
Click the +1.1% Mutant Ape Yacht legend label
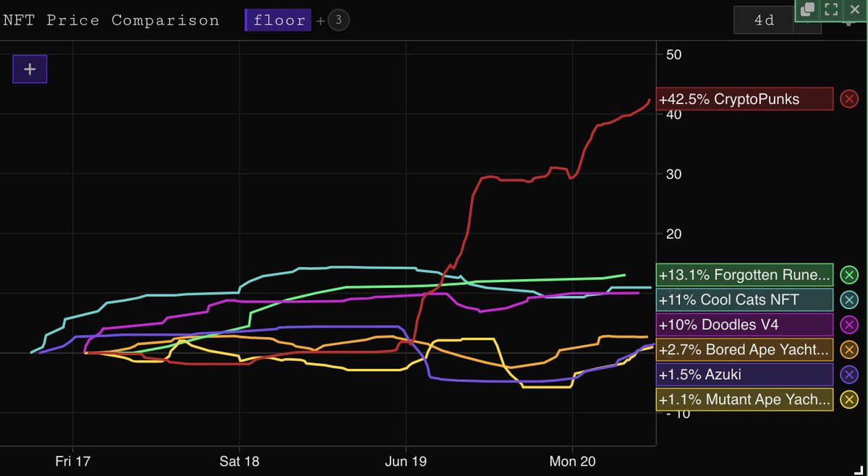click(745, 399)
